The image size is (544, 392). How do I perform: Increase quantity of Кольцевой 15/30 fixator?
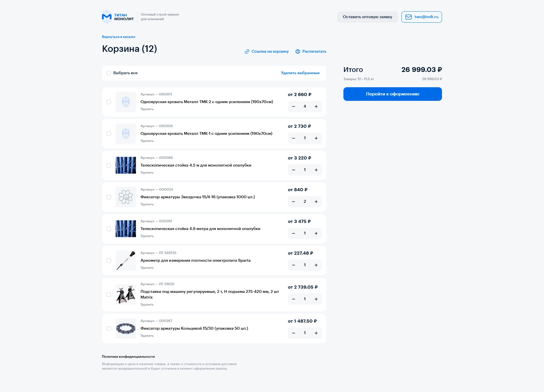(x=316, y=333)
